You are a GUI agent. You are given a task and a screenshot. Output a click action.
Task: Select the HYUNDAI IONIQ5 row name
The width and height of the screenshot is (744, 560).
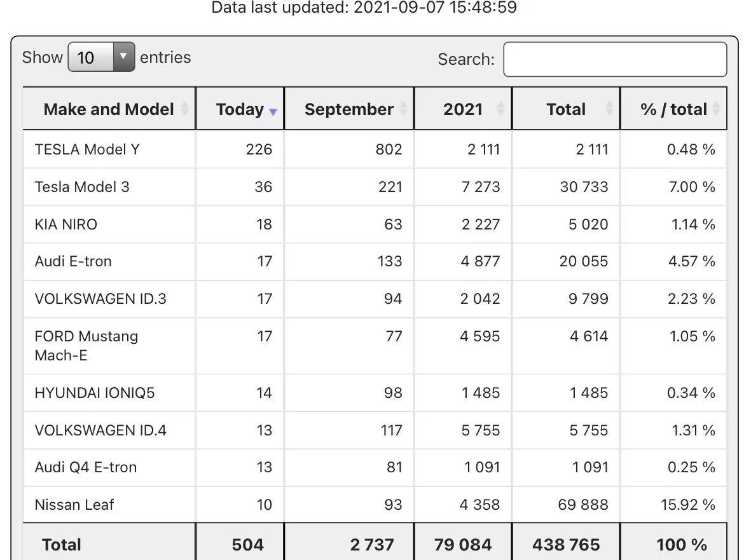point(95,392)
